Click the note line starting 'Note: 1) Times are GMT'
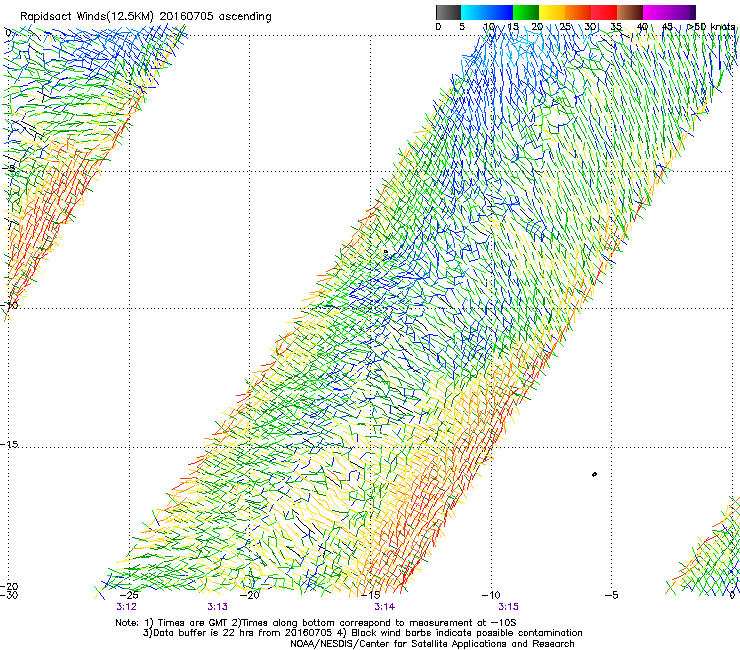 [316, 623]
